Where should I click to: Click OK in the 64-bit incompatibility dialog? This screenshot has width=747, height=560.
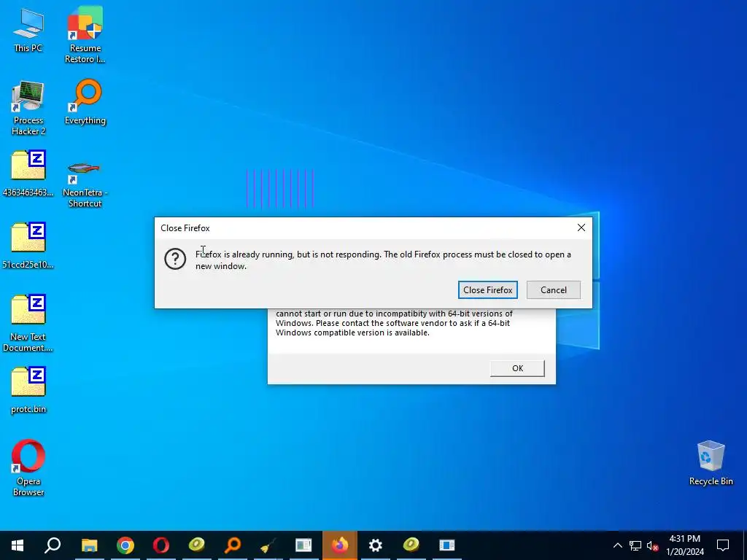coord(517,368)
